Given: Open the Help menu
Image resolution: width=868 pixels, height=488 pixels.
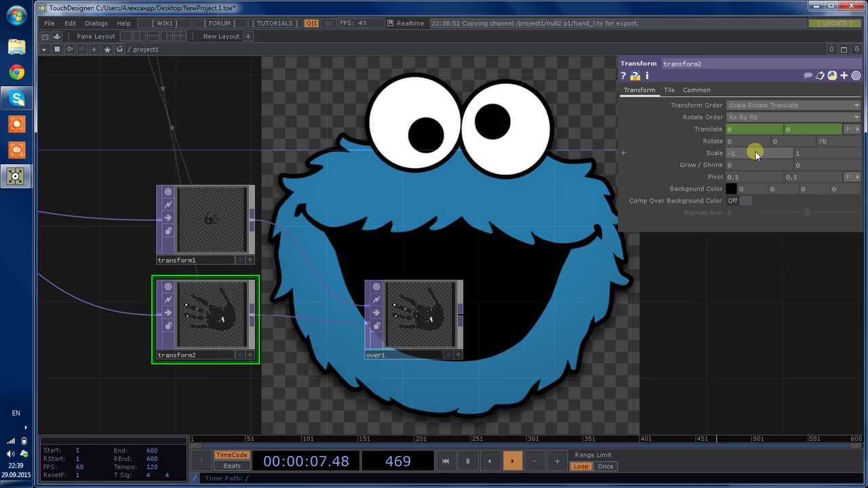Looking at the screenshot, I should pos(123,23).
